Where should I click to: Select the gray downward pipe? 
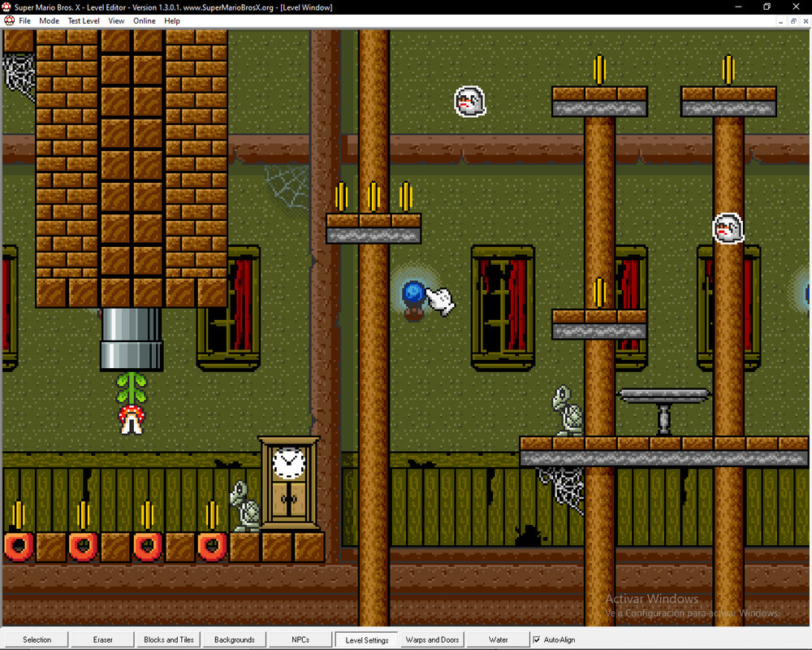(x=132, y=339)
